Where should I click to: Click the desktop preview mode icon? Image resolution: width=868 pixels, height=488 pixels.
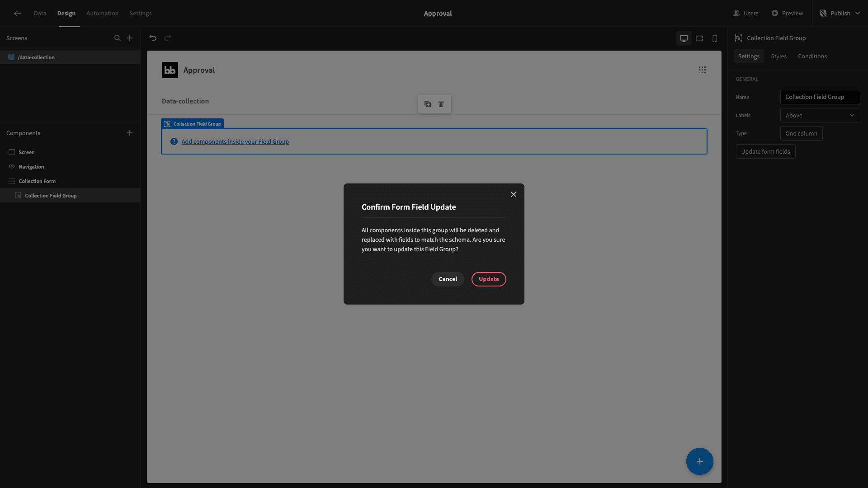684,38
